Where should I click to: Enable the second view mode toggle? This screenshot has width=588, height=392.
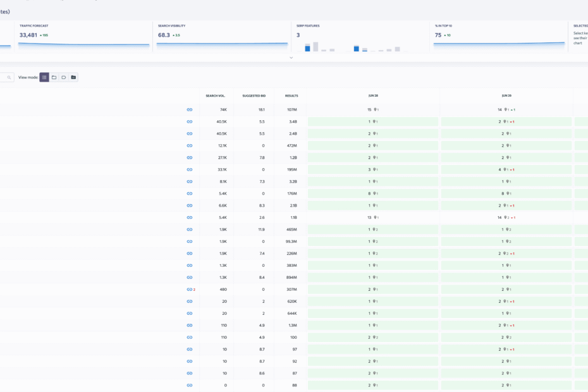(54, 77)
